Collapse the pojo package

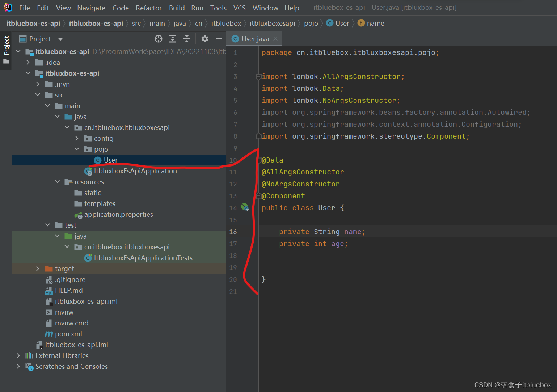[77, 149]
